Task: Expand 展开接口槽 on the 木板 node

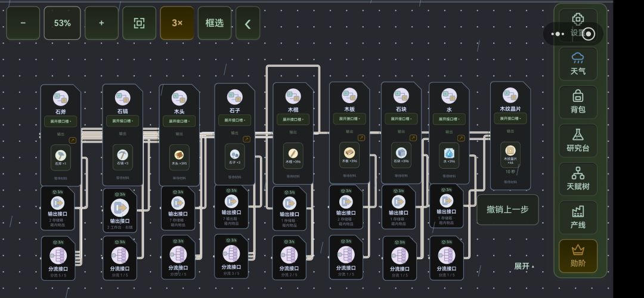Action: [349, 119]
